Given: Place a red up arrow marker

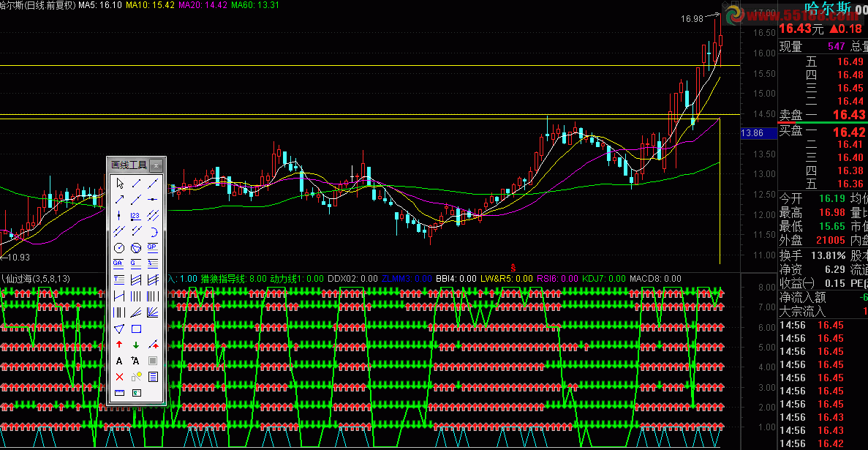Looking at the screenshot, I should [119, 345].
